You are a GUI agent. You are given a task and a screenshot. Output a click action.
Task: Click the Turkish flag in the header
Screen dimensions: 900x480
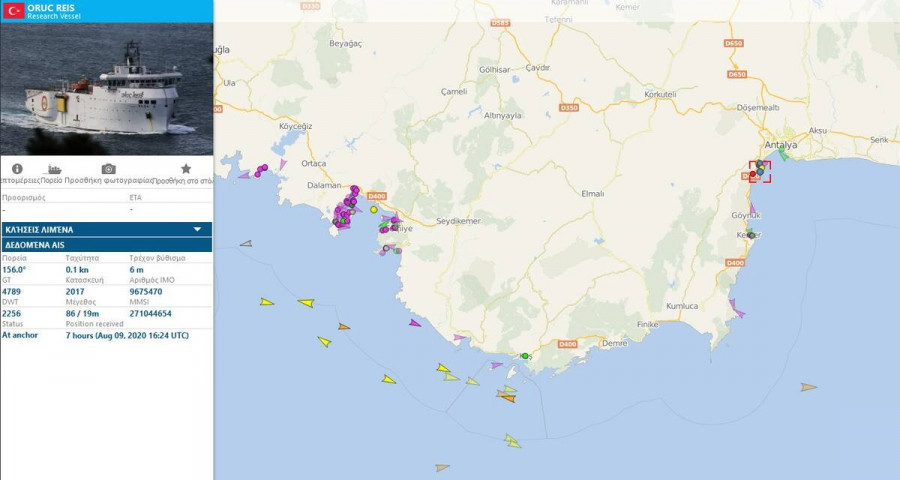[x=15, y=11]
